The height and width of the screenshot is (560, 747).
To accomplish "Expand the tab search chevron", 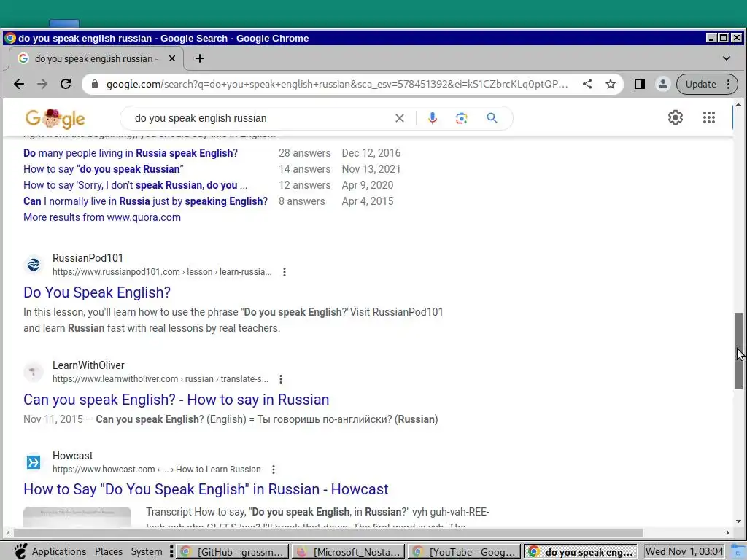I will point(726,58).
